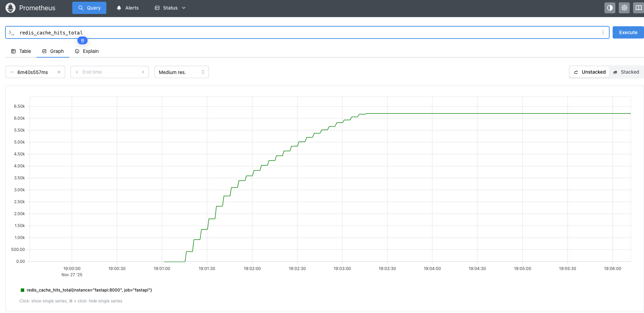Open the query options three-dot menu
644x313 pixels.
pos(603,32)
